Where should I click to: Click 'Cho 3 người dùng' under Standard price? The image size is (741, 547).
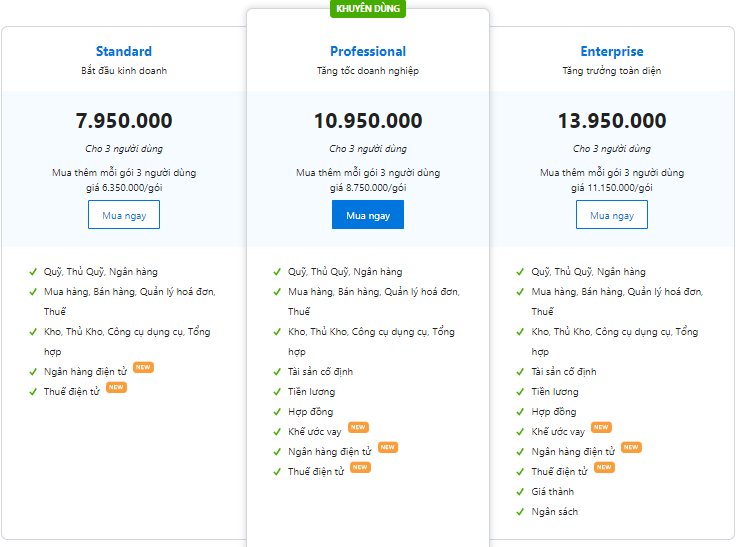(124, 148)
